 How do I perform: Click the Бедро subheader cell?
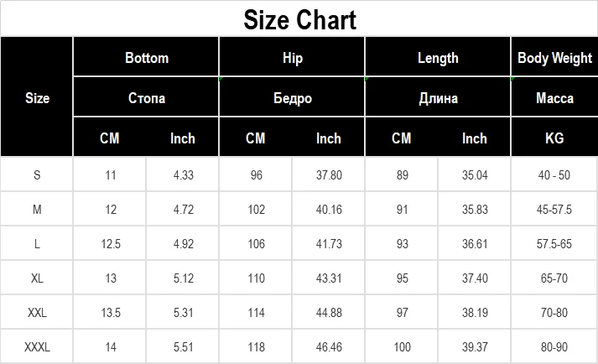pos(293,98)
